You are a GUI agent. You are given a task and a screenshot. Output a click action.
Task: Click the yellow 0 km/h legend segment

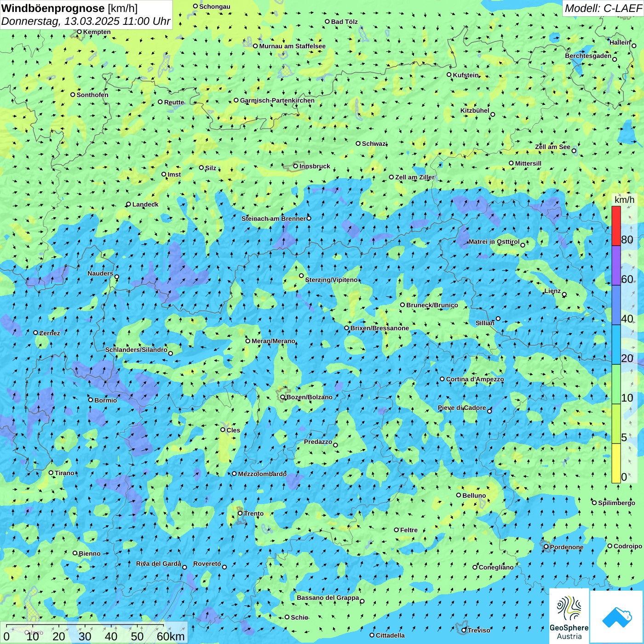coord(616,463)
